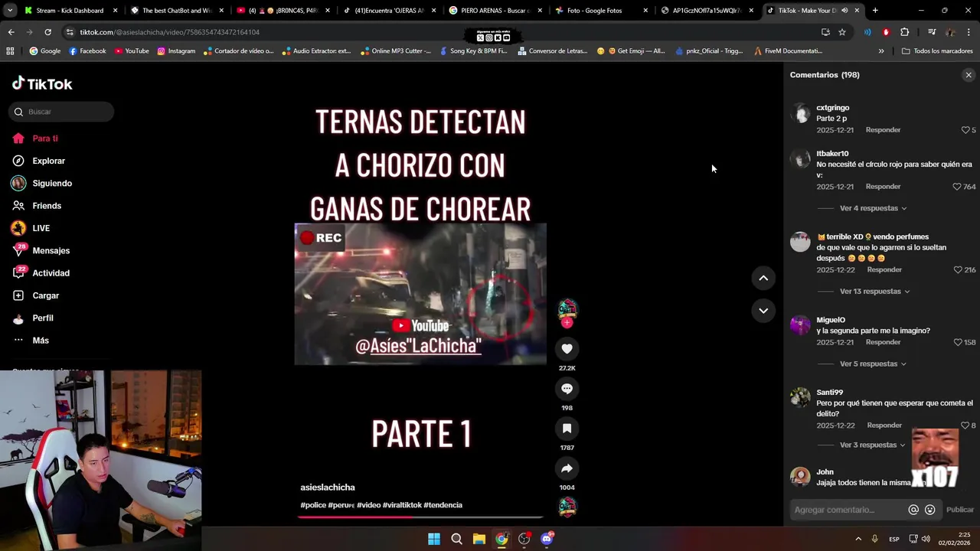
Task: Share video using arrow icon
Action: pos(567,468)
